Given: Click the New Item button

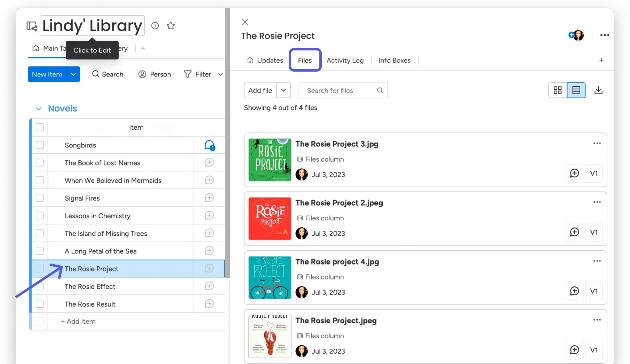Looking at the screenshot, I should point(47,74).
